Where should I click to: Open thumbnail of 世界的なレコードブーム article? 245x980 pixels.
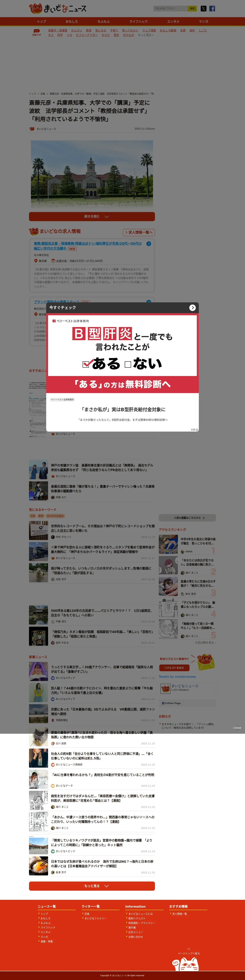click(x=39, y=530)
